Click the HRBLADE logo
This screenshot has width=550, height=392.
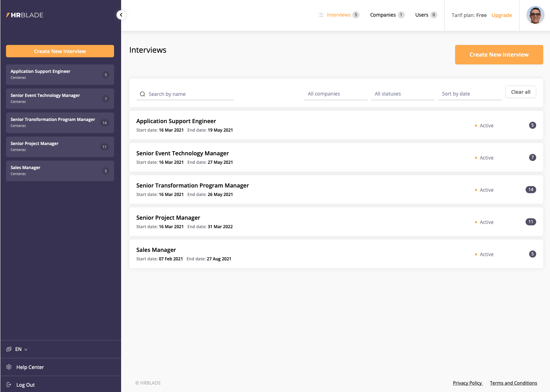25,15
